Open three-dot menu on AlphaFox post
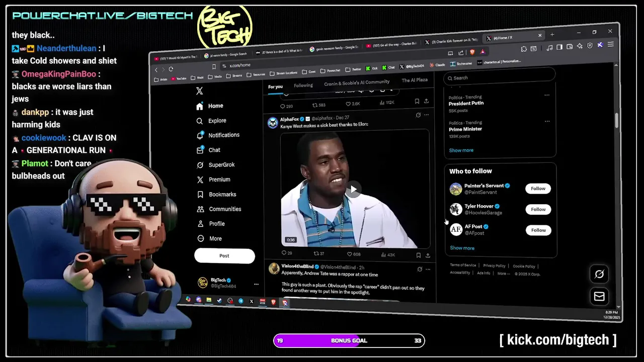This screenshot has width=644, height=362. click(x=427, y=115)
